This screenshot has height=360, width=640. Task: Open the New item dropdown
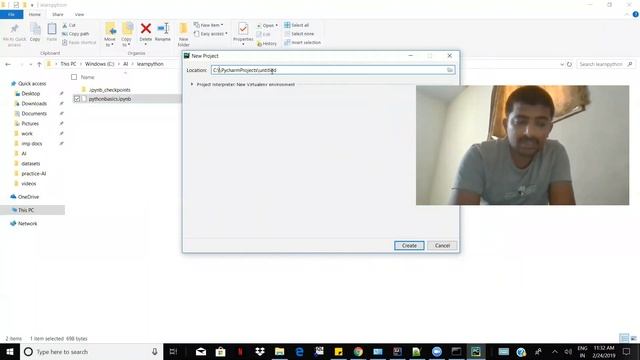[209, 25]
